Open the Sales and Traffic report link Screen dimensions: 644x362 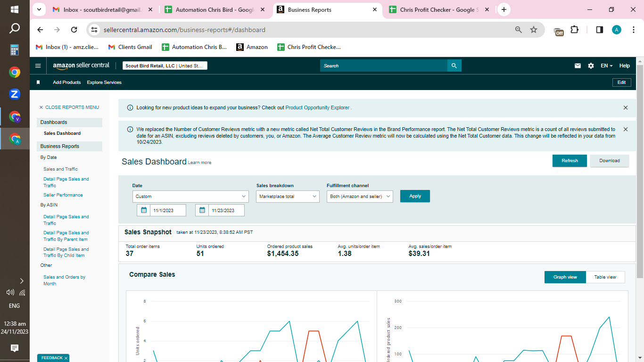point(60,169)
